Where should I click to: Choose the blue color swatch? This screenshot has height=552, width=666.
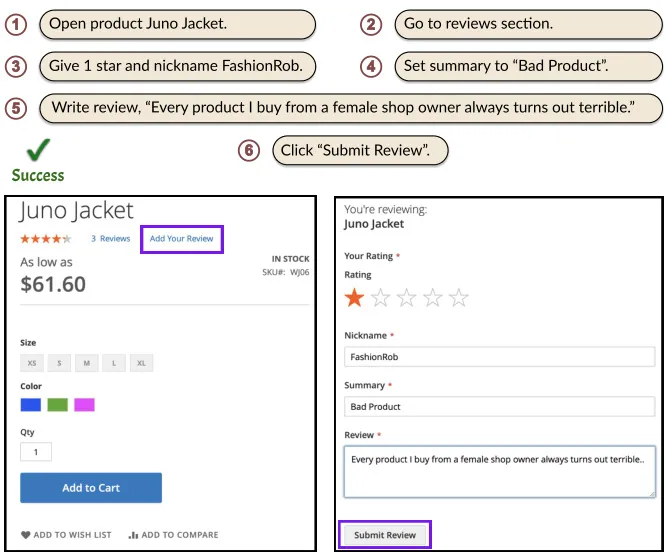point(31,405)
